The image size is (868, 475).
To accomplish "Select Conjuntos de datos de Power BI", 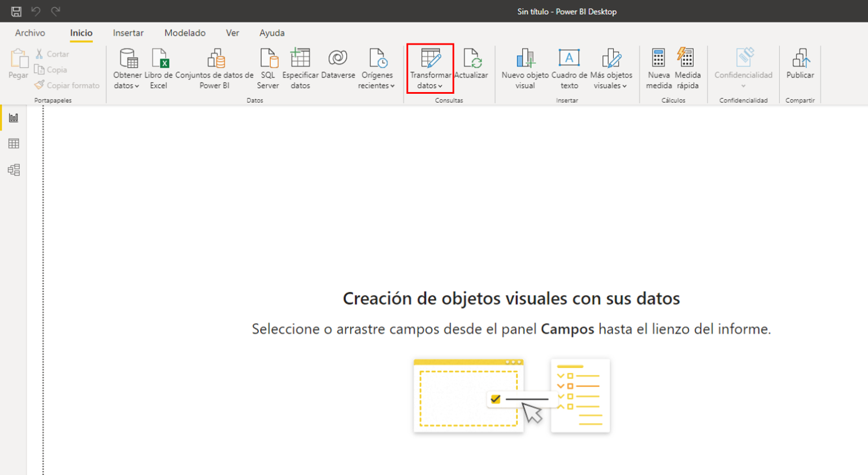I will pyautogui.click(x=215, y=68).
